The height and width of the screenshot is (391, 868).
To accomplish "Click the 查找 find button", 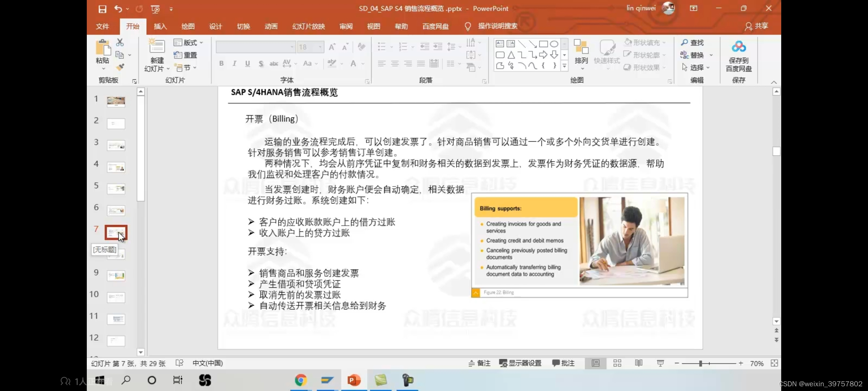I will 693,43.
